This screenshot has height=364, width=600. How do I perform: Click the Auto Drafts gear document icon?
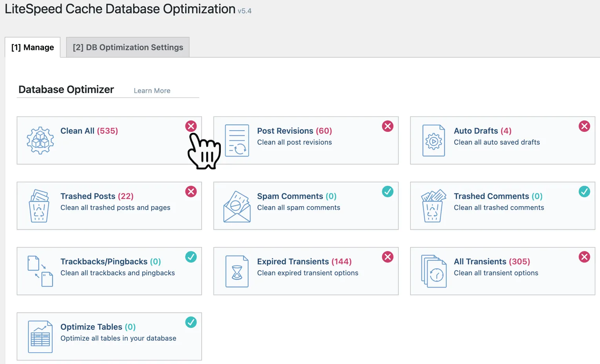point(434,140)
